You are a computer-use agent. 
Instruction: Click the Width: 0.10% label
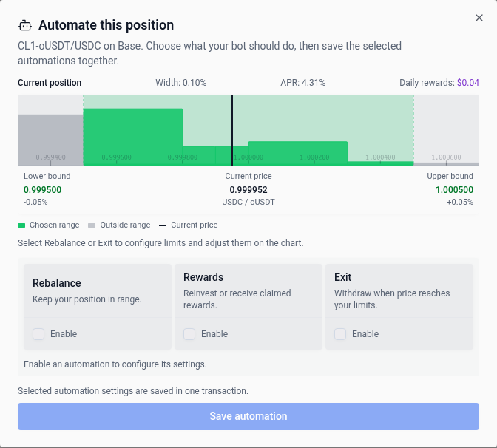(181, 83)
